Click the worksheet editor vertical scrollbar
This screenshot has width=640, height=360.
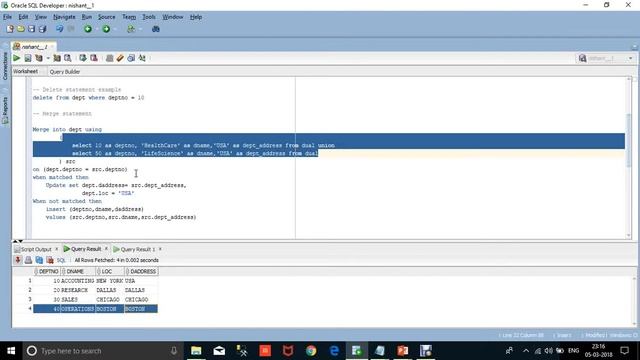point(629,141)
